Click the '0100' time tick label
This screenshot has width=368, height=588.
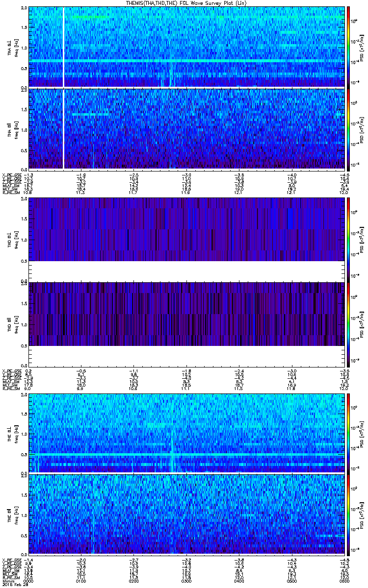point(81,581)
